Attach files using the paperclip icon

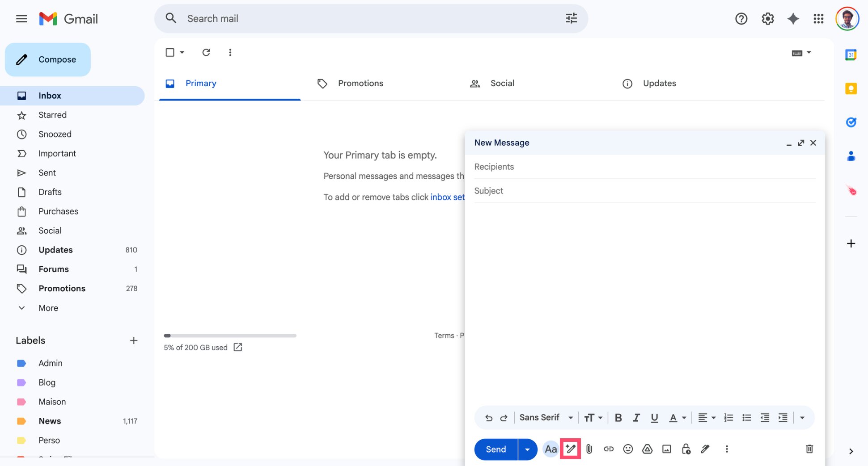(589, 449)
